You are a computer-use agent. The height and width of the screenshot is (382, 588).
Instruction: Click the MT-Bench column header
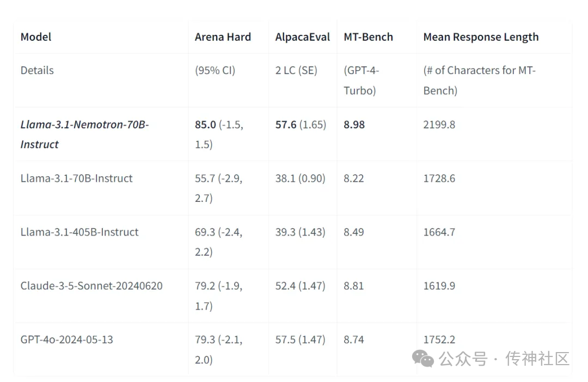(x=368, y=37)
